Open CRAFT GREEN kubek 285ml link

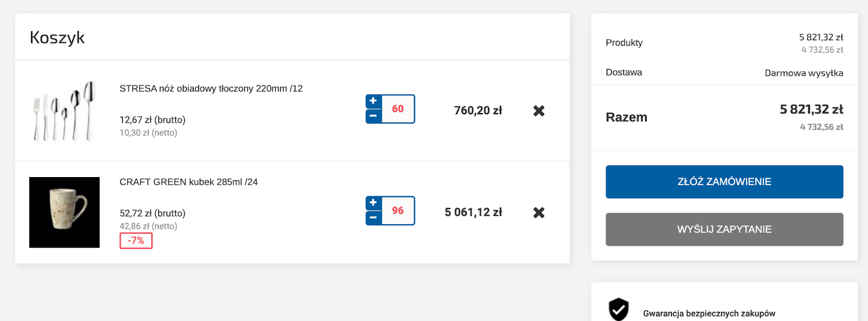(x=188, y=182)
